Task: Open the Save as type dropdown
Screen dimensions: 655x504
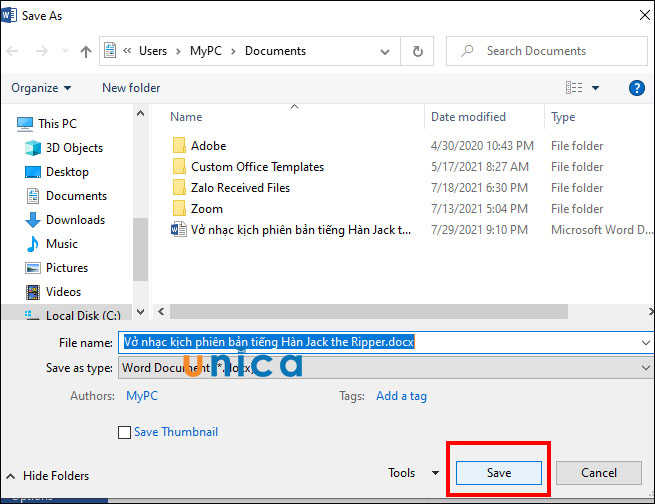Action: coord(386,368)
